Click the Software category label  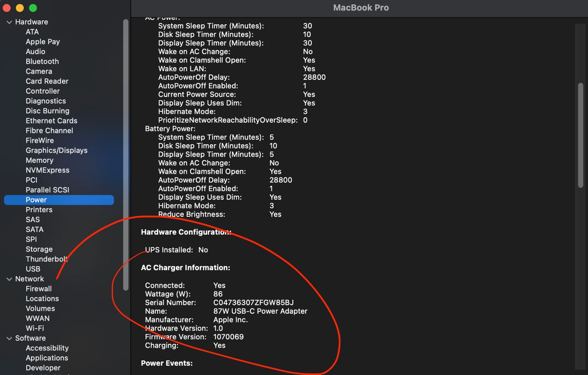click(30, 338)
